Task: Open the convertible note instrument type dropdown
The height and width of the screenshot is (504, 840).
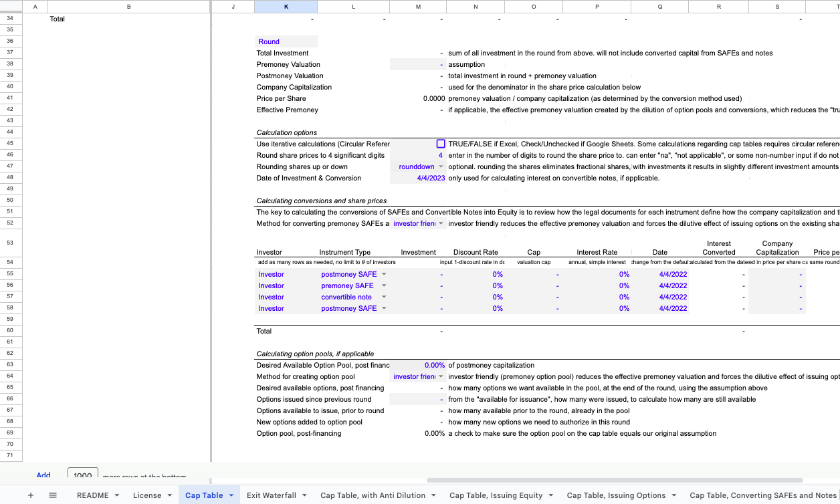Action: (384, 297)
